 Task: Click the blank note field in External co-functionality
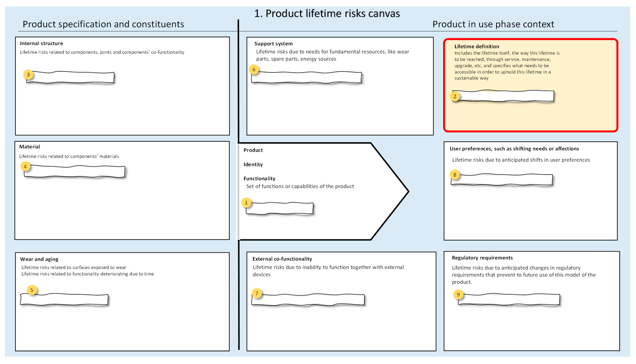(x=310, y=300)
